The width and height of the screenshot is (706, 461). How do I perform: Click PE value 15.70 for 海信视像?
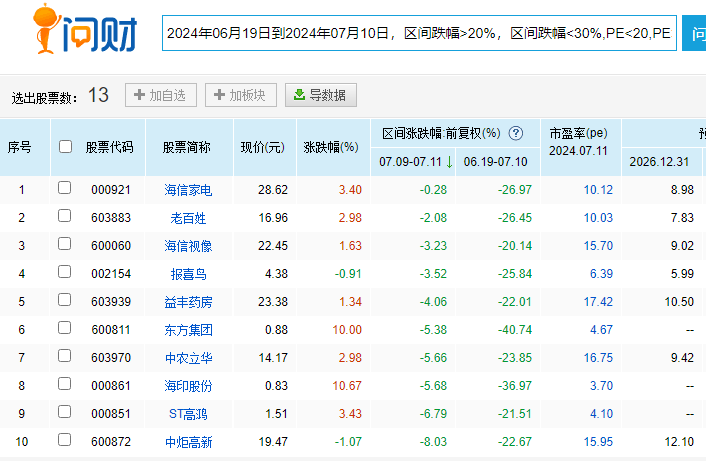tap(598, 245)
